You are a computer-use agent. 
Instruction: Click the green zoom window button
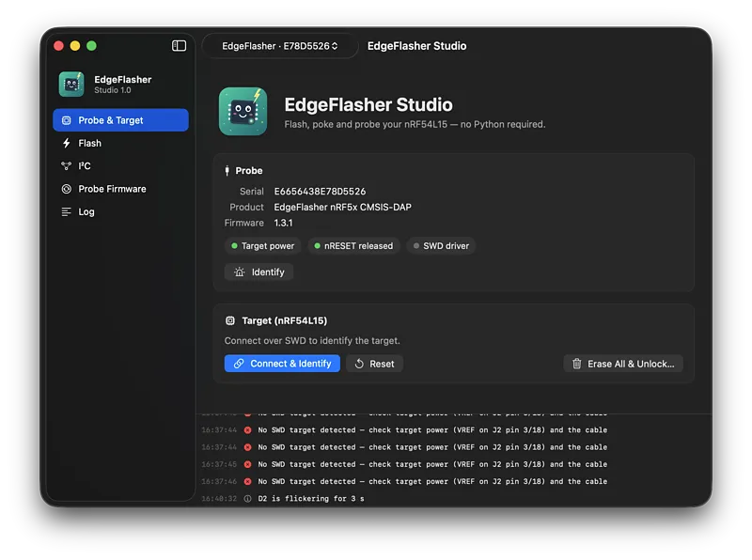pyautogui.click(x=91, y=45)
